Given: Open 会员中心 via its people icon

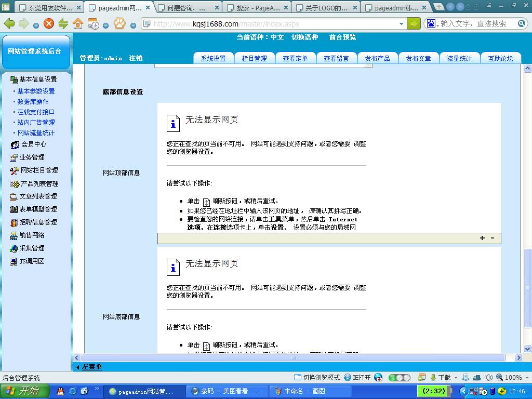Looking at the screenshot, I should (15, 144).
